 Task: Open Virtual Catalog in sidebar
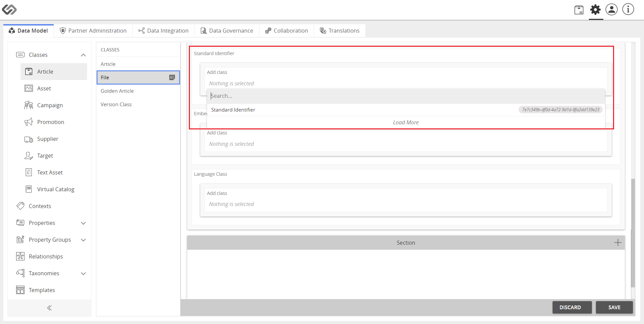pyautogui.click(x=54, y=189)
